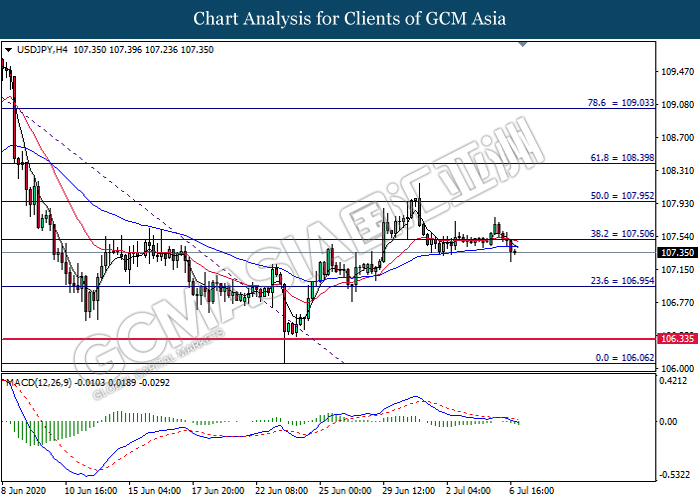Click the 78.6 = 109.033 Fibonacci label
Viewport: 700px width, 500px height.
[x=621, y=103]
